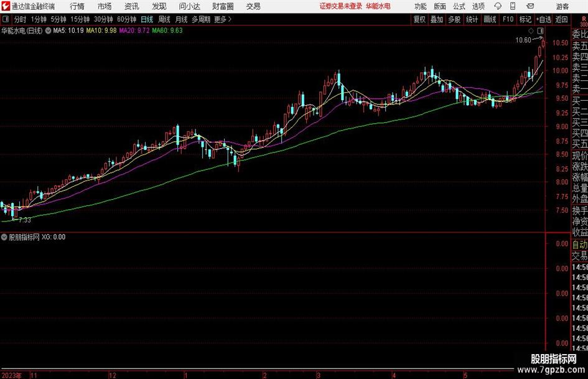This screenshot has width=588, height=379.
Task: Open the 交易 menu
Action: coord(253,6)
